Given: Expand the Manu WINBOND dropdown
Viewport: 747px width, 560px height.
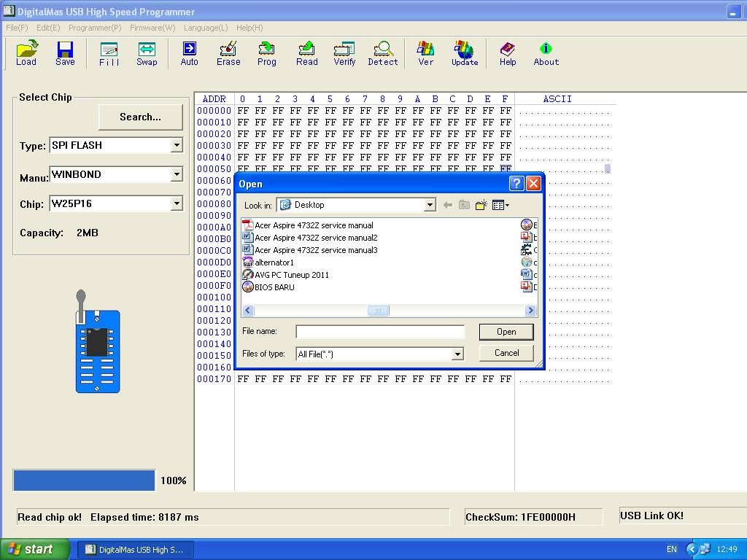Looking at the screenshot, I should (x=177, y=174).
